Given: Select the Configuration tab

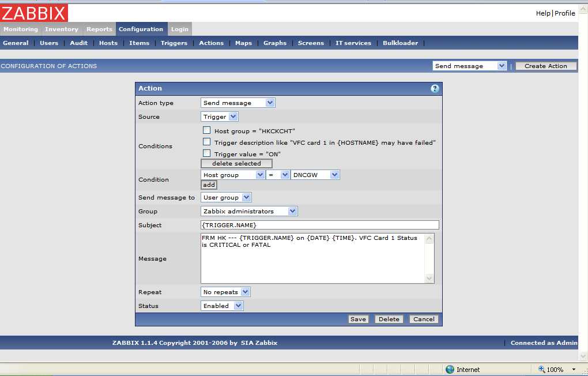Looking at the screenshot, I should tap(141, 29).
